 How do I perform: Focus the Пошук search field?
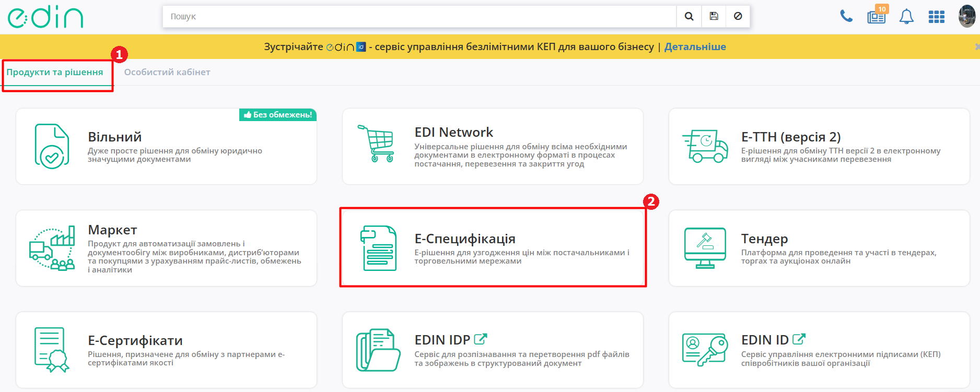[x=419, y=17]
